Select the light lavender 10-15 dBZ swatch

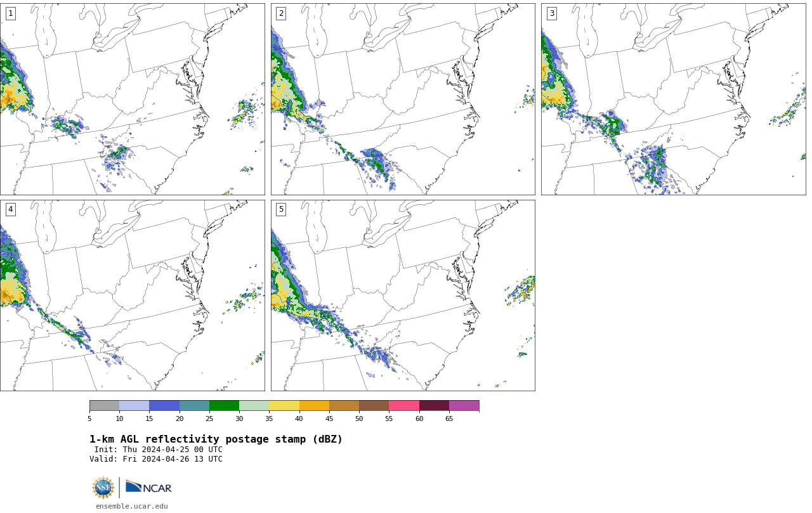134,406
